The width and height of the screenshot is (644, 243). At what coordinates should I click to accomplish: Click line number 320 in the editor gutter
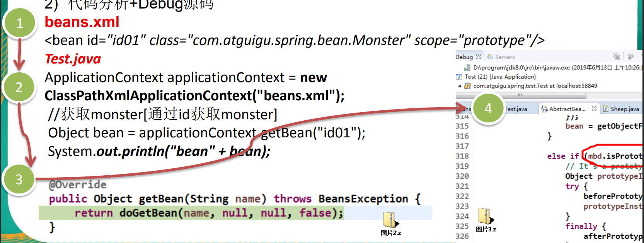tap(462, 176)
